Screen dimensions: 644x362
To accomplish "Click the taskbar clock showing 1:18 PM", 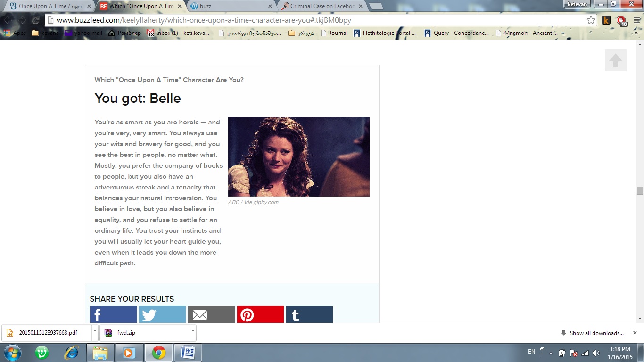I will click(619, 353).
